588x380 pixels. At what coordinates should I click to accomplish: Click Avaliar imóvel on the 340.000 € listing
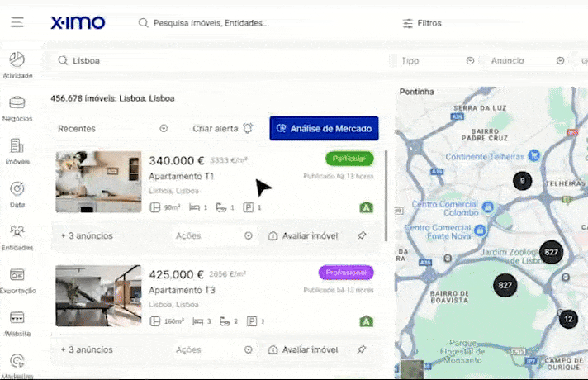(303, 235)
